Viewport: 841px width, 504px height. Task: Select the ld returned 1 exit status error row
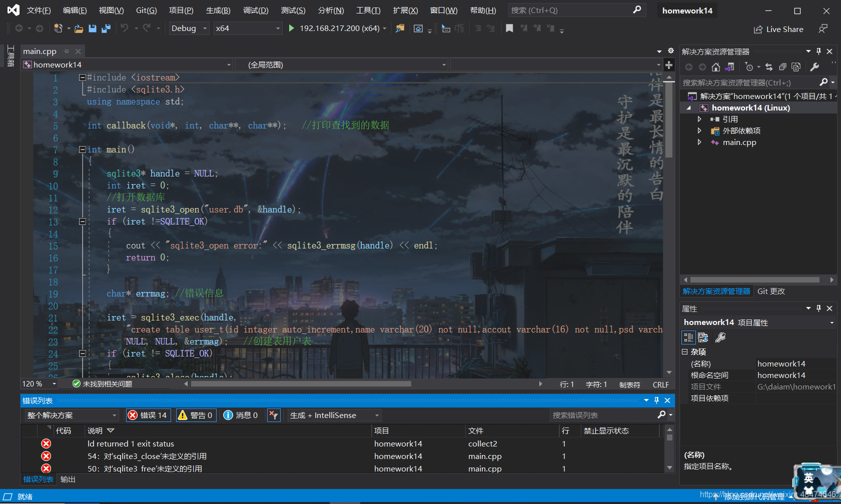[x=341, y=443]
